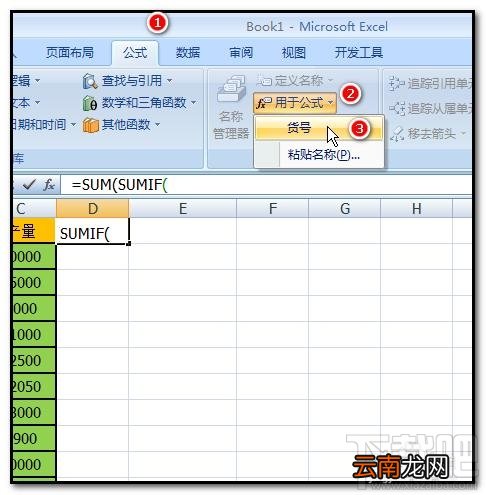
Task: Click the 名称管理器 button label
Action: click(231, 125)
